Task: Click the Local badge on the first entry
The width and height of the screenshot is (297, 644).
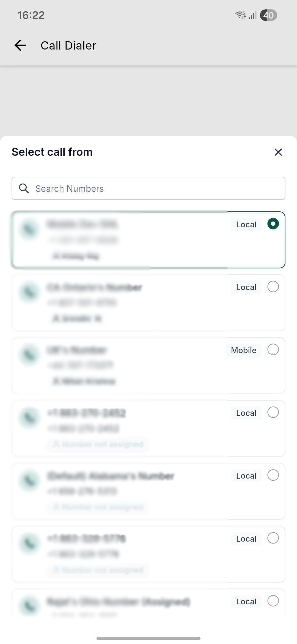Action: click(x=246, y=224)
